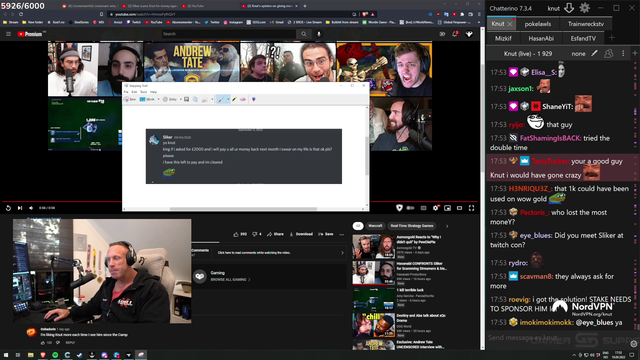Image resolution: width=640 pixels, height=360 pixels.
Task: Click New in Snipping Tool toolbar
Action: pos(130,99)
